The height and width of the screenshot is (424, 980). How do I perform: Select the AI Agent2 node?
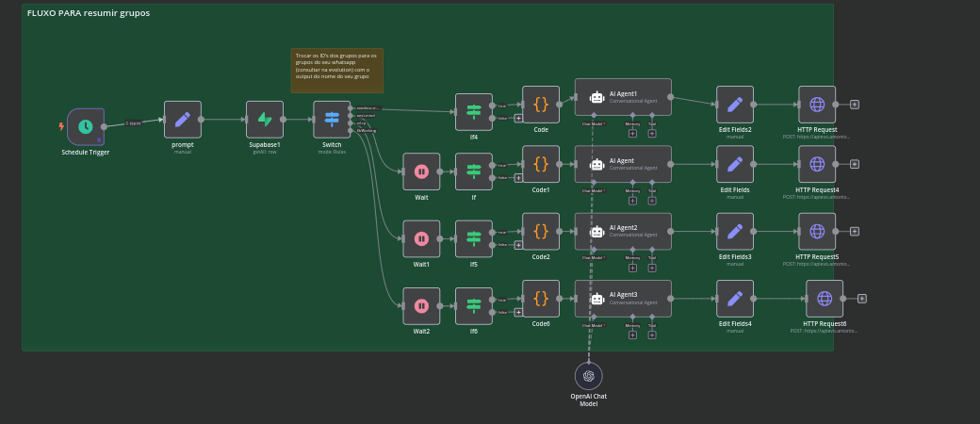(623, 231)
